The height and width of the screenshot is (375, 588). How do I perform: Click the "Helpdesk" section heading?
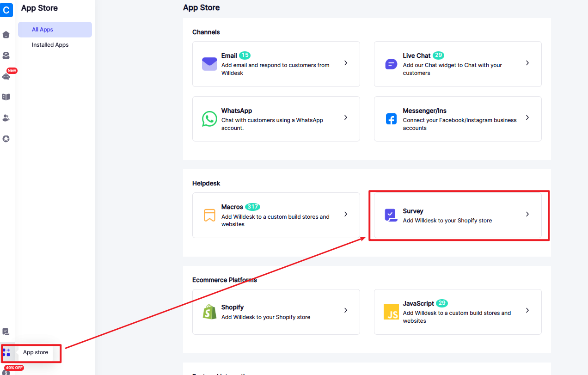pyautogui.click(x=206, y=184)
